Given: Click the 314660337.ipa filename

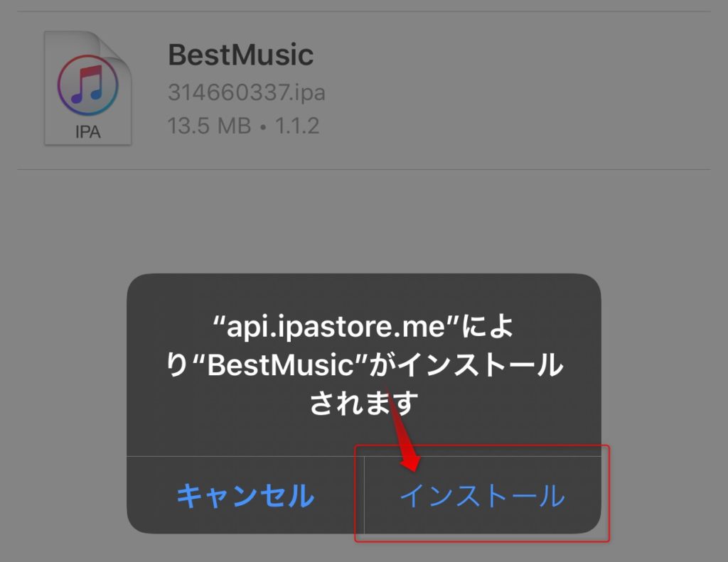Looking at the screenshot, I should tap(247, 92).
